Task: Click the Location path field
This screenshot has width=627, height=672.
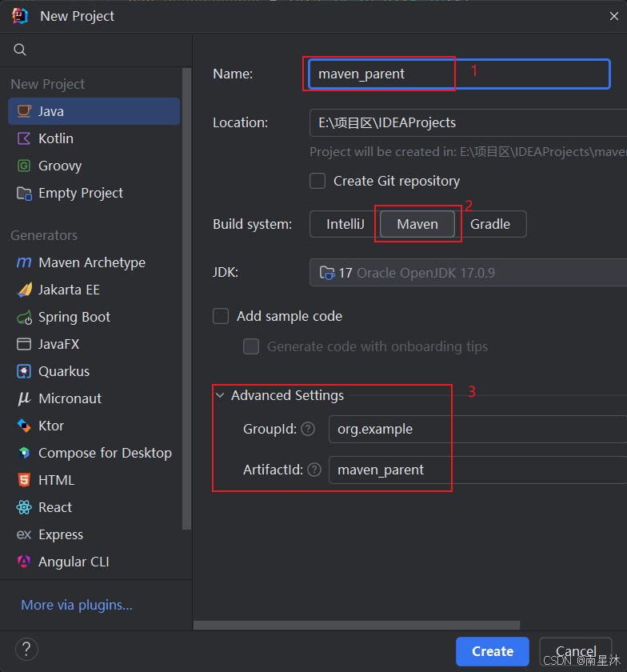Action: coord(468,122)
